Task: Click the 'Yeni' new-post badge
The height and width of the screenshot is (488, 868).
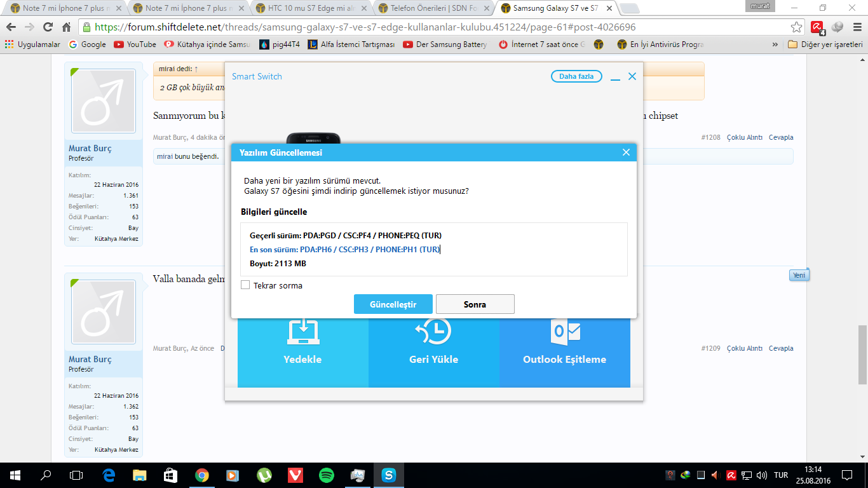Action: 799,275
